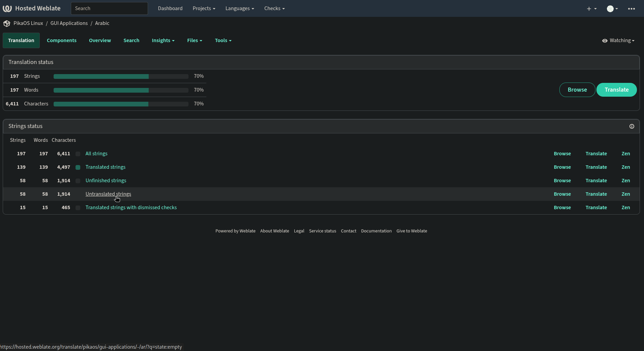644x351 pixels.
Task: Open the Powered by Weblate footer link
Action: click(x=235, y=231)
